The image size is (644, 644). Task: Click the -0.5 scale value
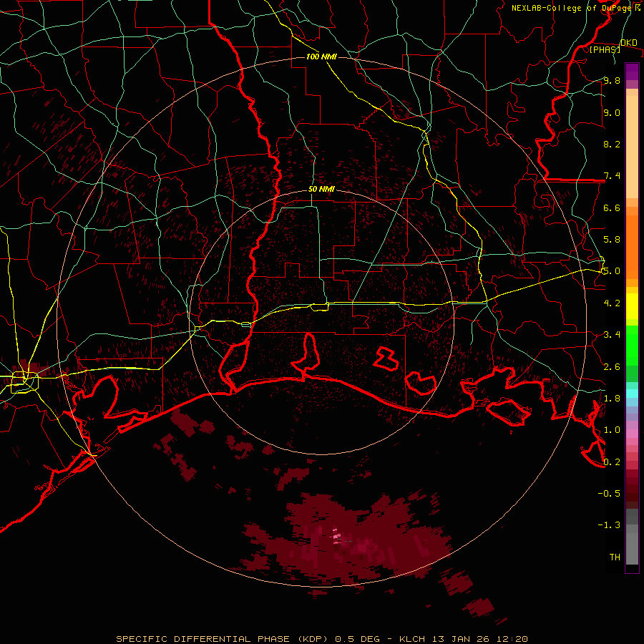609,494
